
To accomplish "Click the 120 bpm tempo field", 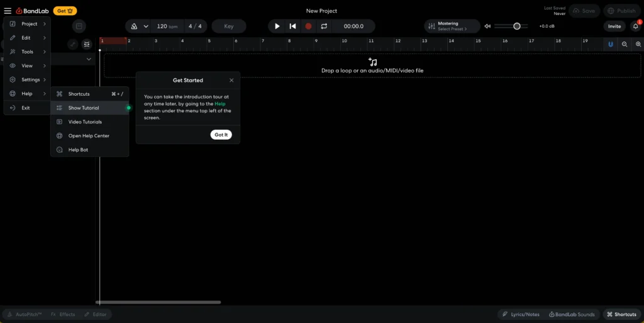I will point(167,26).
